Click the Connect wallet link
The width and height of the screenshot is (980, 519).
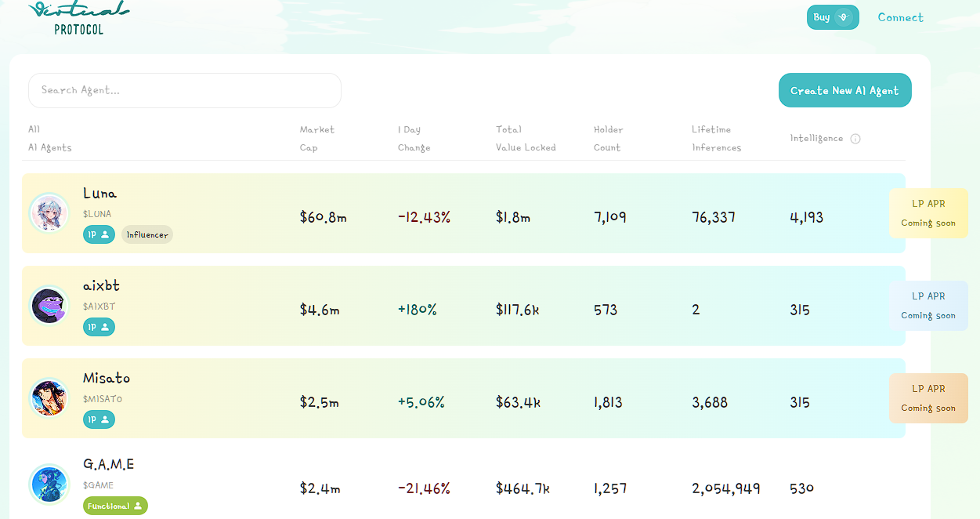(900, 17)
